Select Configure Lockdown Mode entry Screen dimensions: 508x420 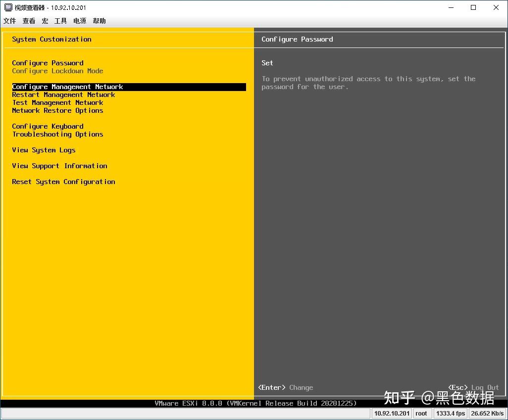click(57, 71)
